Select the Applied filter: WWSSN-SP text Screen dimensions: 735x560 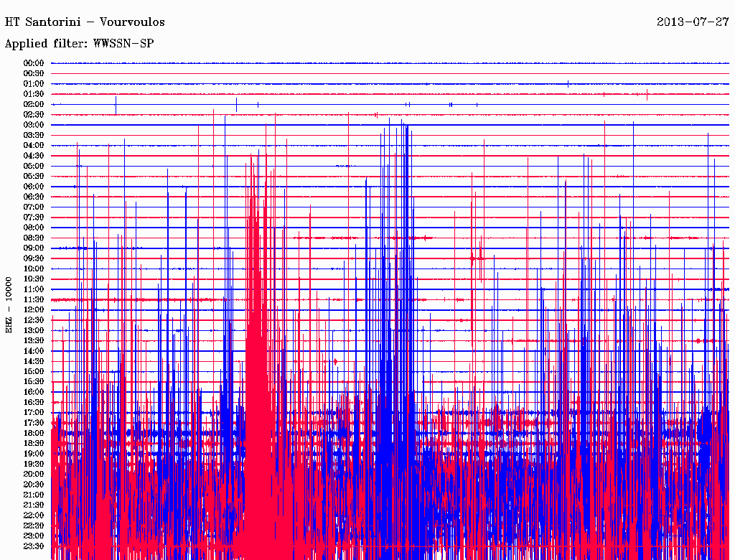(x=79, y=44)
